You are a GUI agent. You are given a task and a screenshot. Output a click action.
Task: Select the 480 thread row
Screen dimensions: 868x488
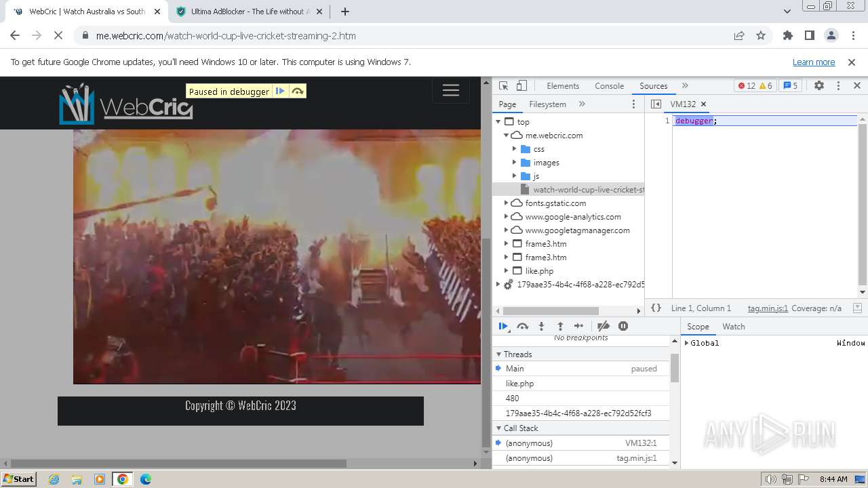581,399
